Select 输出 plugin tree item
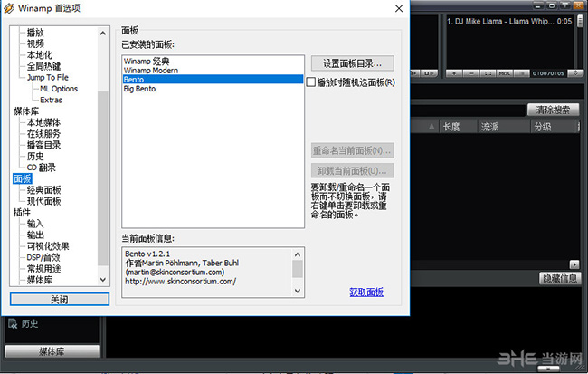The image size is (588, 374). click(35, 235)
